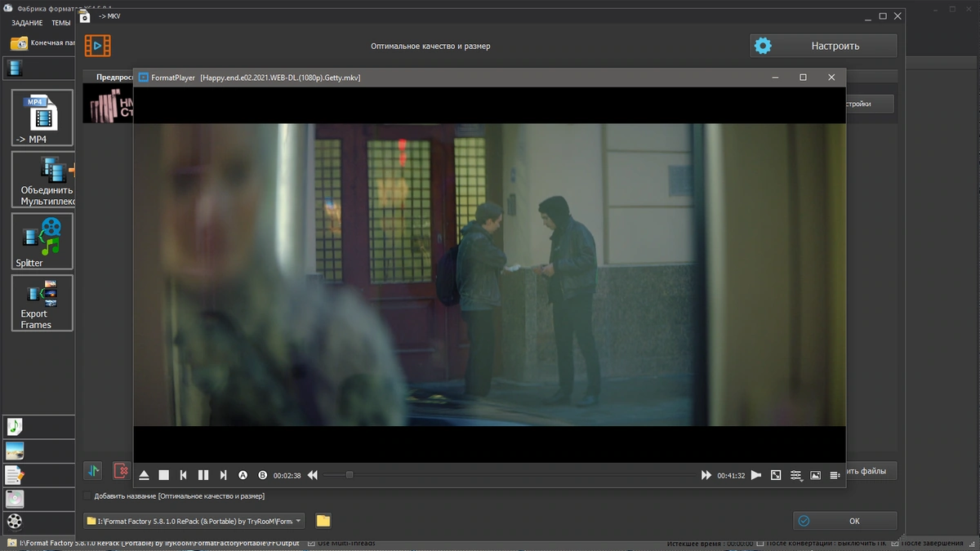The width and height of the screenshot is (980, 551).
Task: Confirm with the OK button
Action: click(x=844, y=521)
